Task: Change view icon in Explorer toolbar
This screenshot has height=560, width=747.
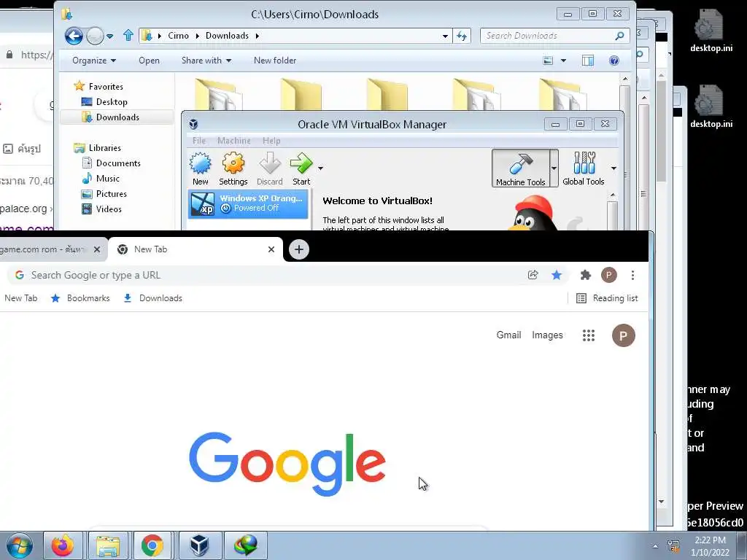Action: [549, 61]
